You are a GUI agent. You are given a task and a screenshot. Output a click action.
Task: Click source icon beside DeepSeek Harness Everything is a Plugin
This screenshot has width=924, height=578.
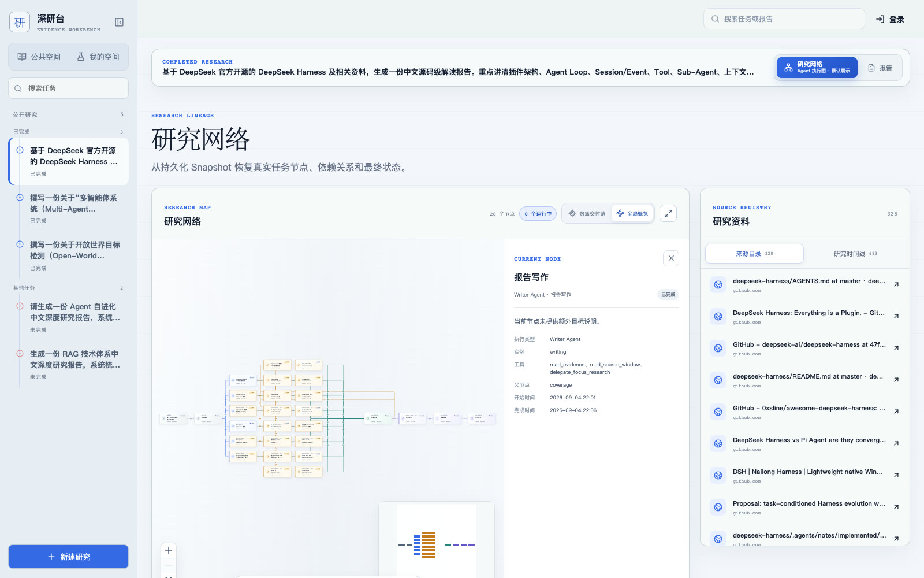coord(718,316)
